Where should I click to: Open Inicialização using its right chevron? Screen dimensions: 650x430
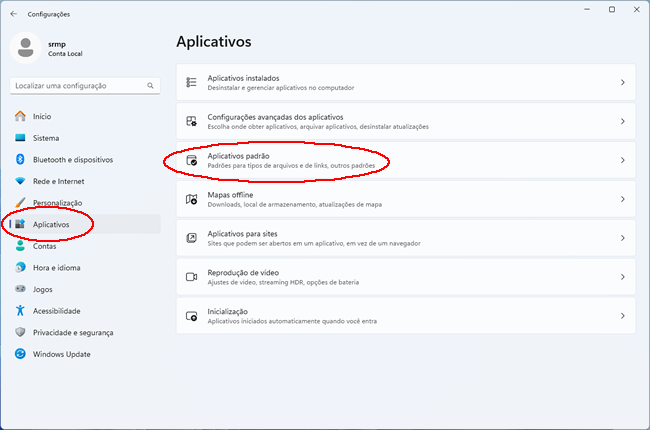pos(623,316)
